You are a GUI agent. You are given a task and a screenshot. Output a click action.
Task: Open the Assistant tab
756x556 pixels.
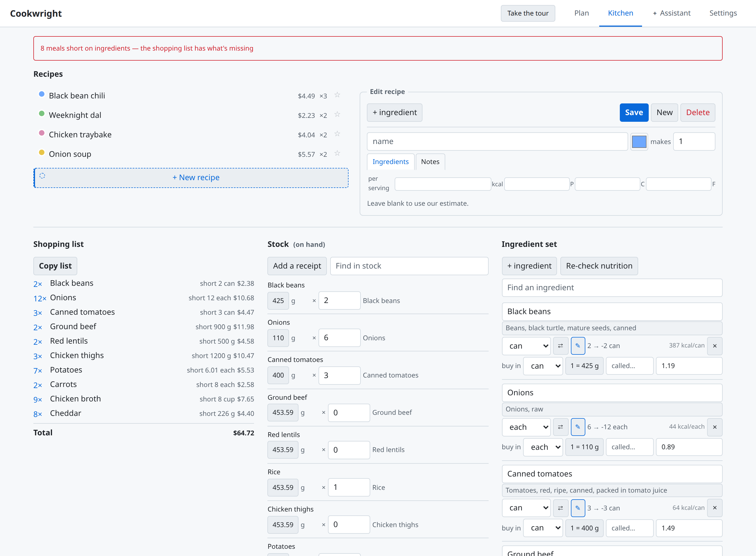click(x=672, y=13)
